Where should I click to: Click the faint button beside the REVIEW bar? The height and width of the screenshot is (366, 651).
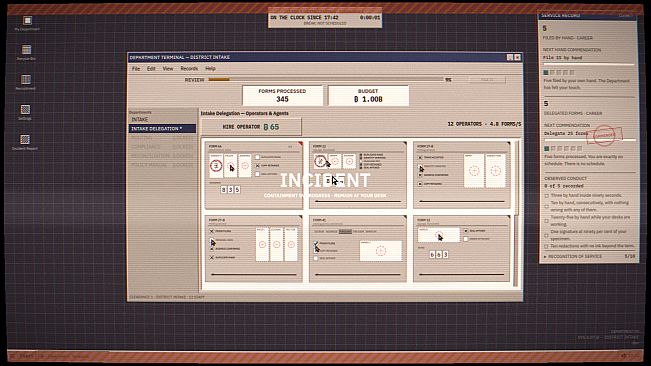pyautogui.click(x=487, y=79)
